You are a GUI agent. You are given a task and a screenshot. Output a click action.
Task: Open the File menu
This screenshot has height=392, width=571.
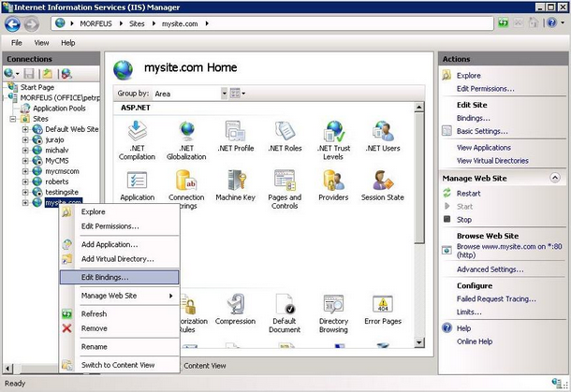point(17,43)
